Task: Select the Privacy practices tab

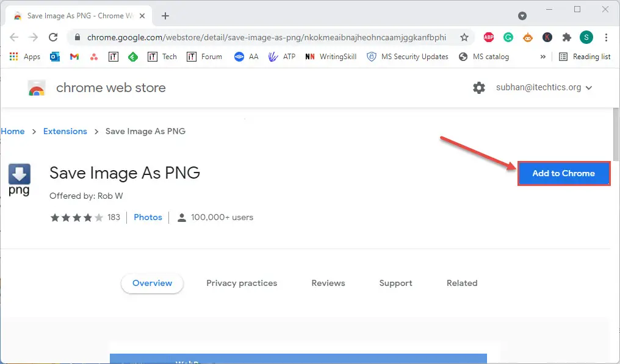Action: click(x=242, y=283)
